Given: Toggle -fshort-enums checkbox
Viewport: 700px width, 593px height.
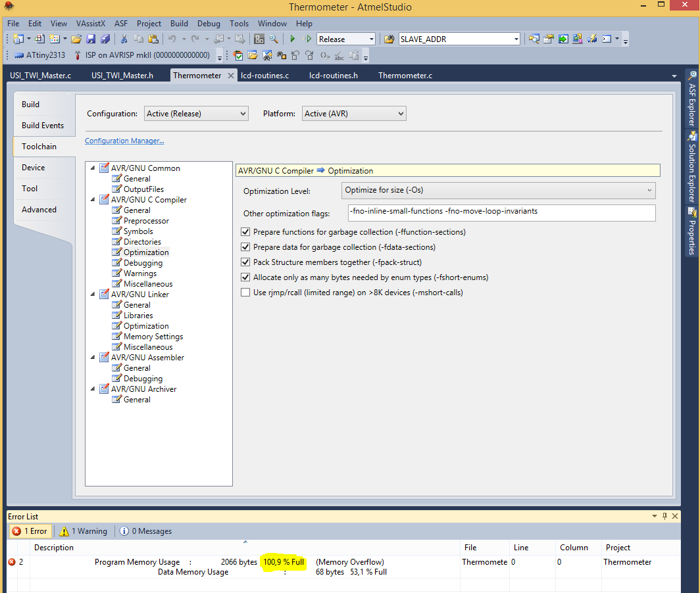Looking at the screenshot, I should coord(245,277).
